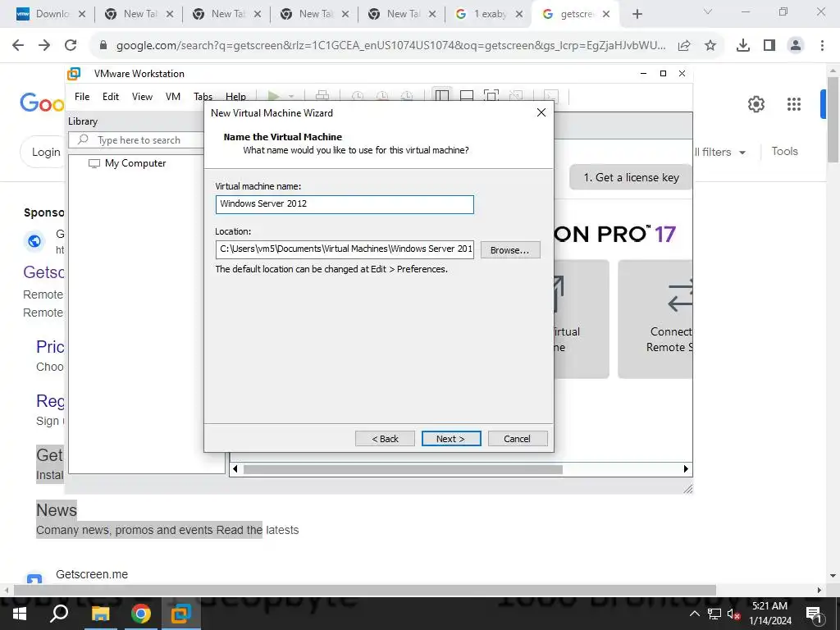840x630 pixels.
Task: Click the Getscreen.me result at the bottom
Action: coord(92,574)
